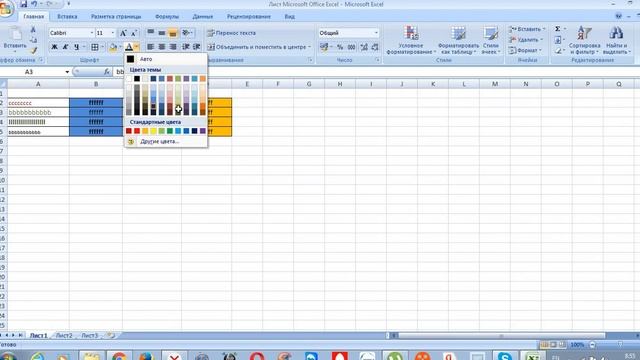
Task: Apply percent style format
Action: tap(340, 47)
